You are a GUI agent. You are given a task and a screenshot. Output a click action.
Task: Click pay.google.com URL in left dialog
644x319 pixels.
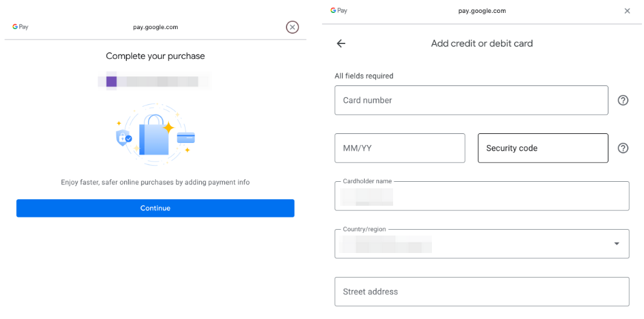point(155,27)
